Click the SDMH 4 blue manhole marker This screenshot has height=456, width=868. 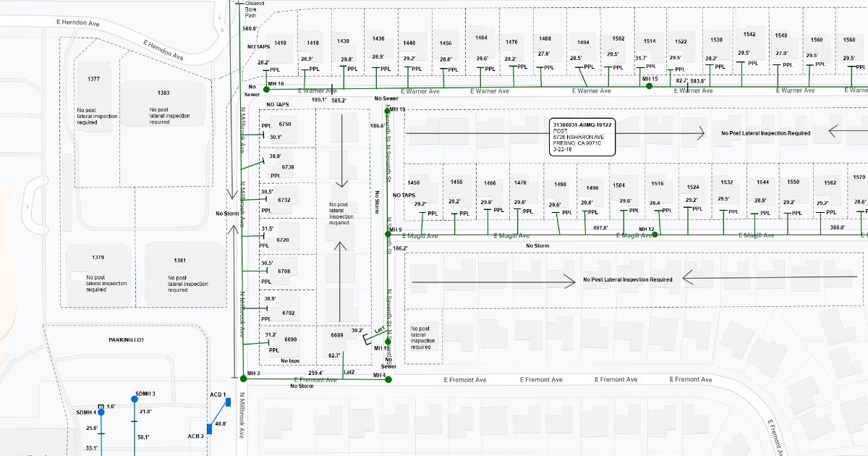(101, 411)
